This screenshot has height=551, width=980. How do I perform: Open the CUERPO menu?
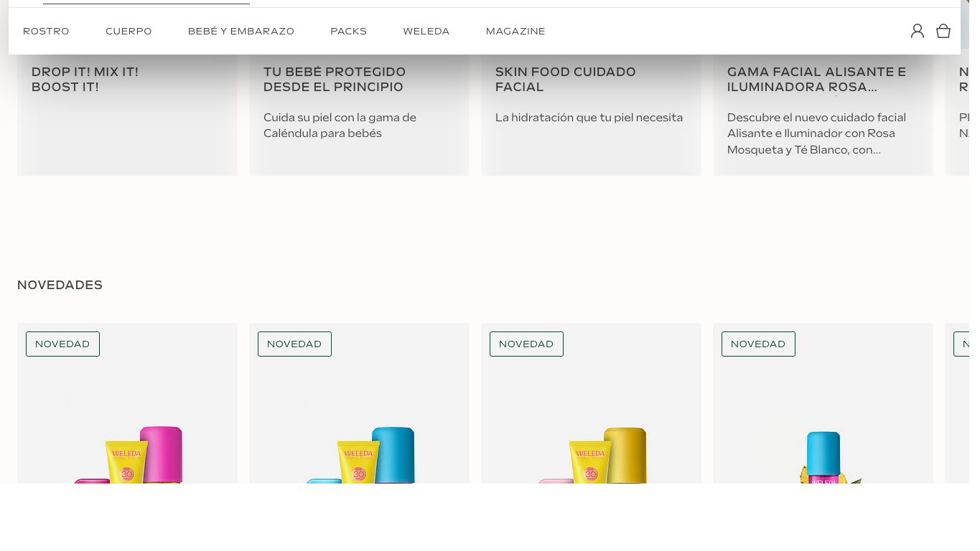tap(129, 31)
